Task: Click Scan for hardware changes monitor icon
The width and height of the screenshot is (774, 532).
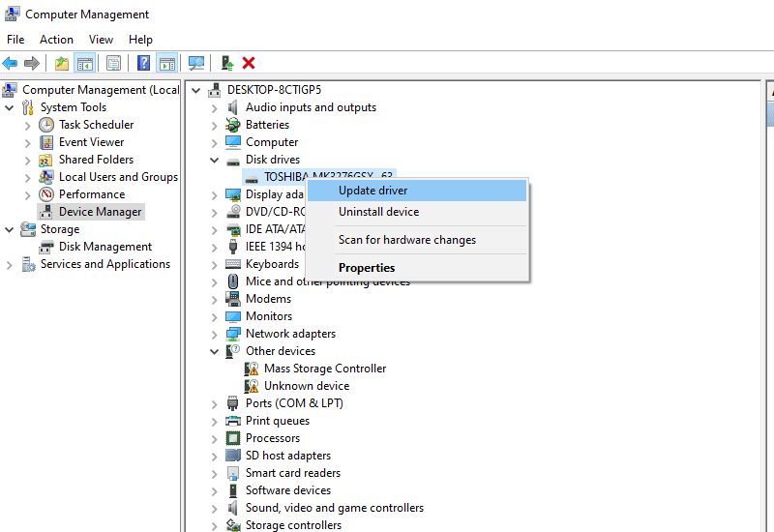Action: [x=196, y=63]
